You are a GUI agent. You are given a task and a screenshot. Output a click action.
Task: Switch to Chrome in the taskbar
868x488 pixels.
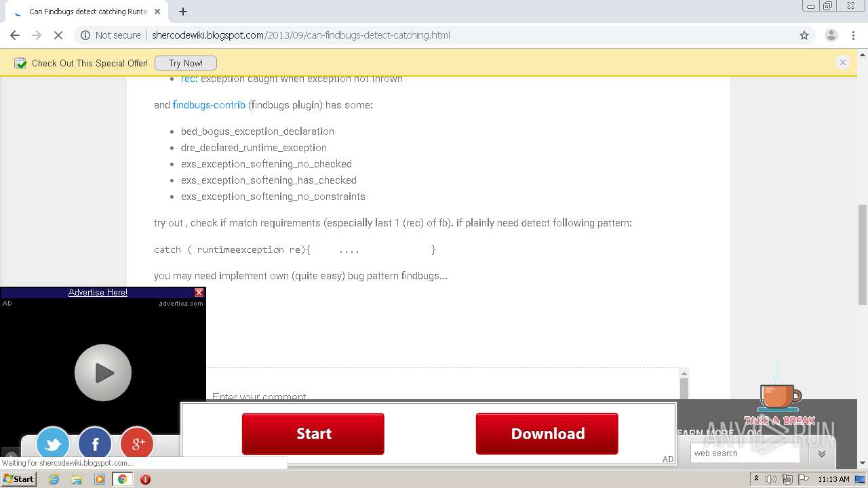[122, 479]
